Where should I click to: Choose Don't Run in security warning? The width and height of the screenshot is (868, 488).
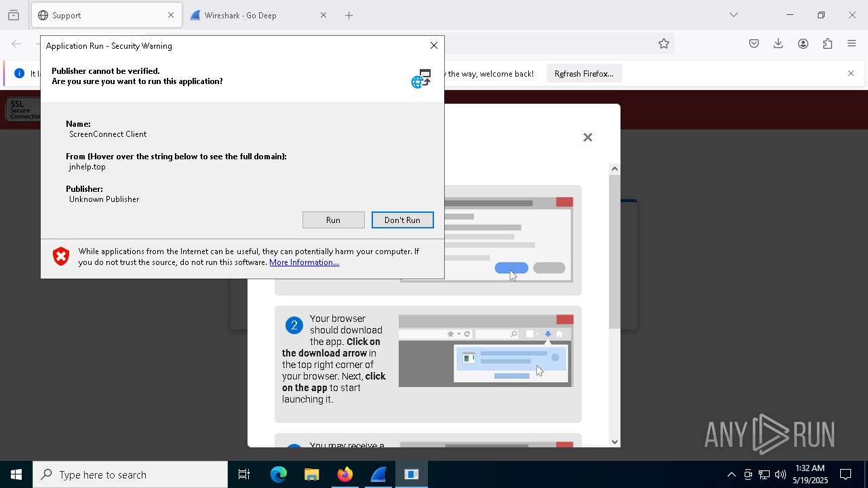click(402, 220)
